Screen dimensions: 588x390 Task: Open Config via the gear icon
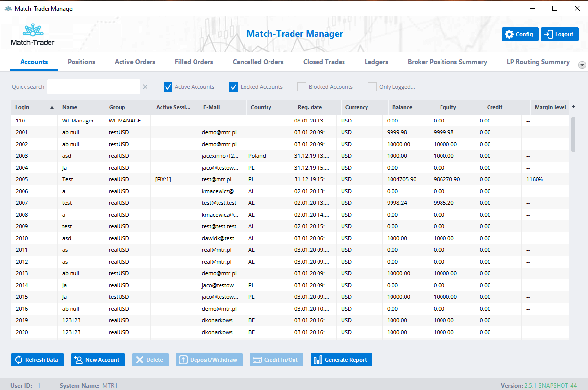coord(508,34)
